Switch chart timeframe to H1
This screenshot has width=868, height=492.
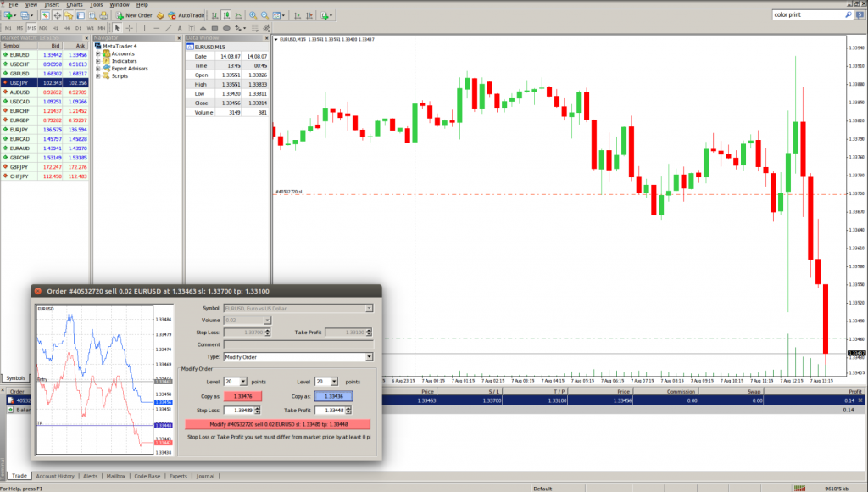pyautogui.click(x=56, y=28)
